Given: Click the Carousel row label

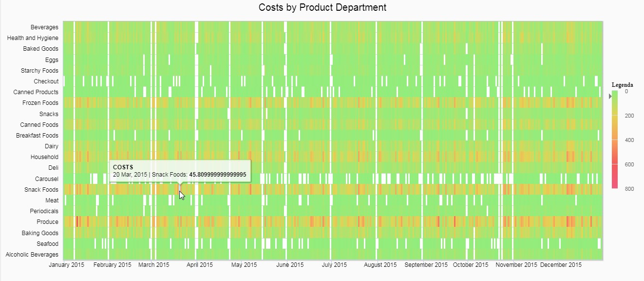Looking at the screenshot, I should pos(47,179).
